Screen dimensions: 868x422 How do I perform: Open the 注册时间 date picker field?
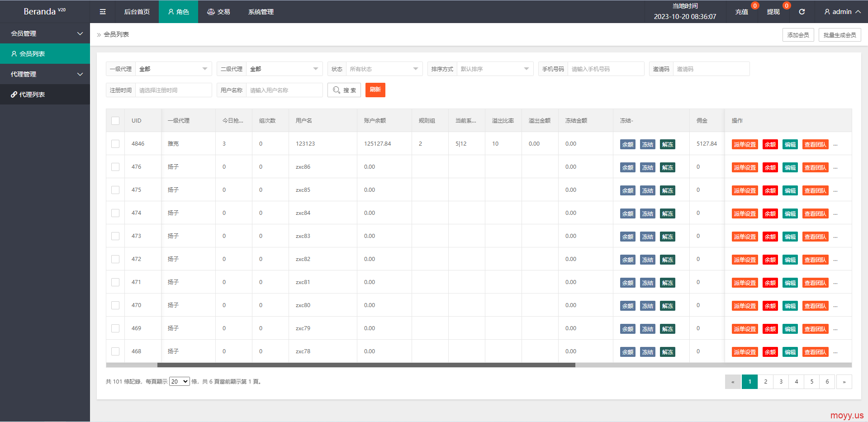173,90
